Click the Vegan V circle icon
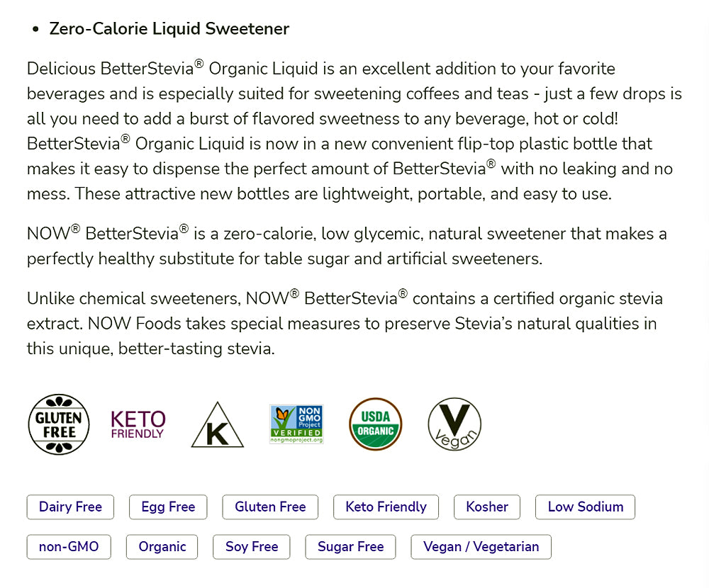Viewport: 709px width, 588px height. (454, 424)
